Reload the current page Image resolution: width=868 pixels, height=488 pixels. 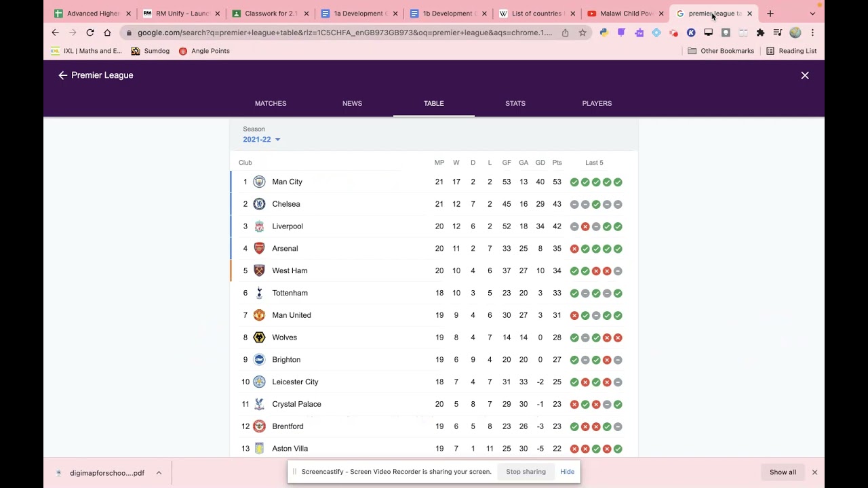[x=90, y=33]
